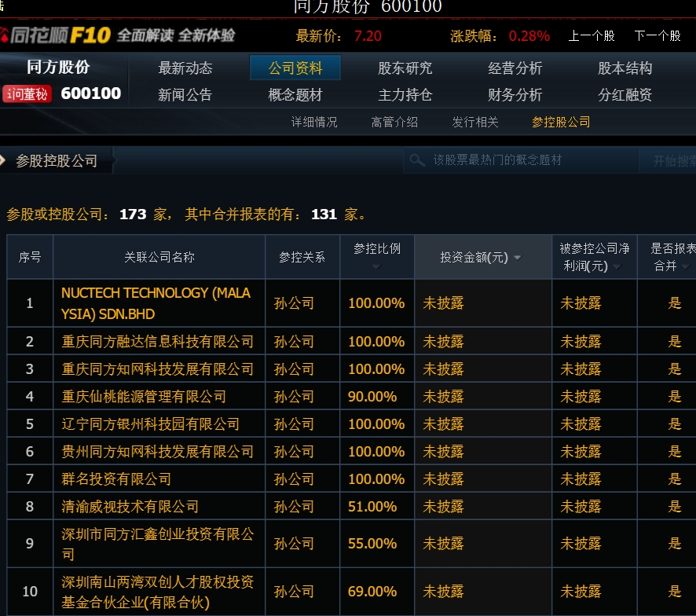Go to 发行相关 sub-tab
Screen dimensions: 696x616
475,122
